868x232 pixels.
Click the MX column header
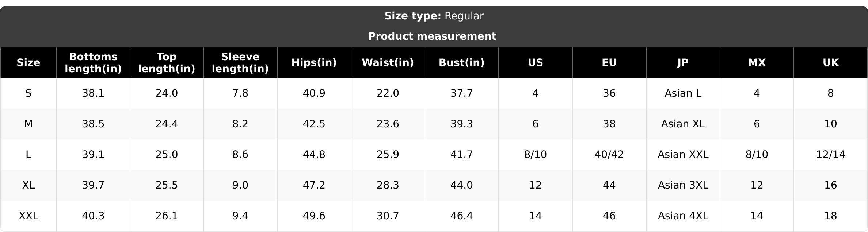757,62
